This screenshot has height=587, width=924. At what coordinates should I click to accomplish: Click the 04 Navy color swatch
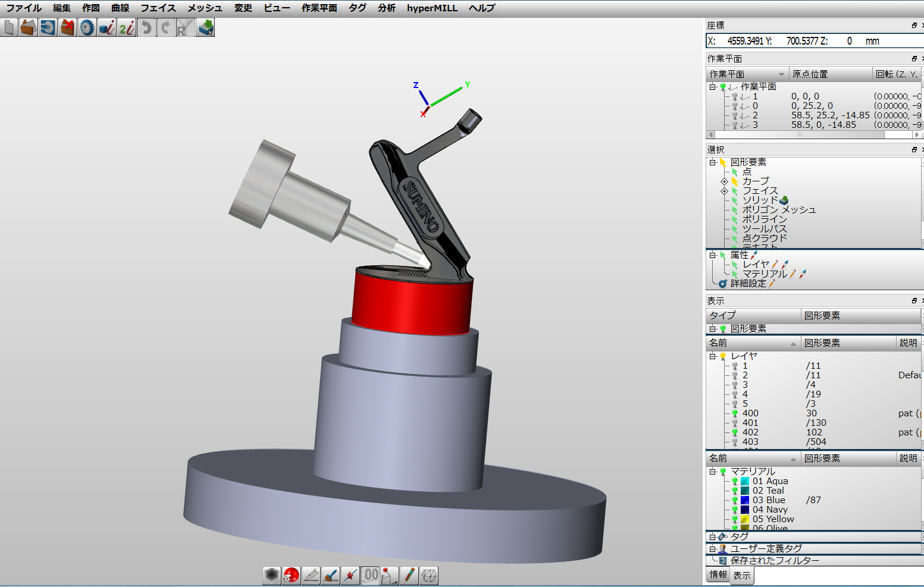(745, 510)
